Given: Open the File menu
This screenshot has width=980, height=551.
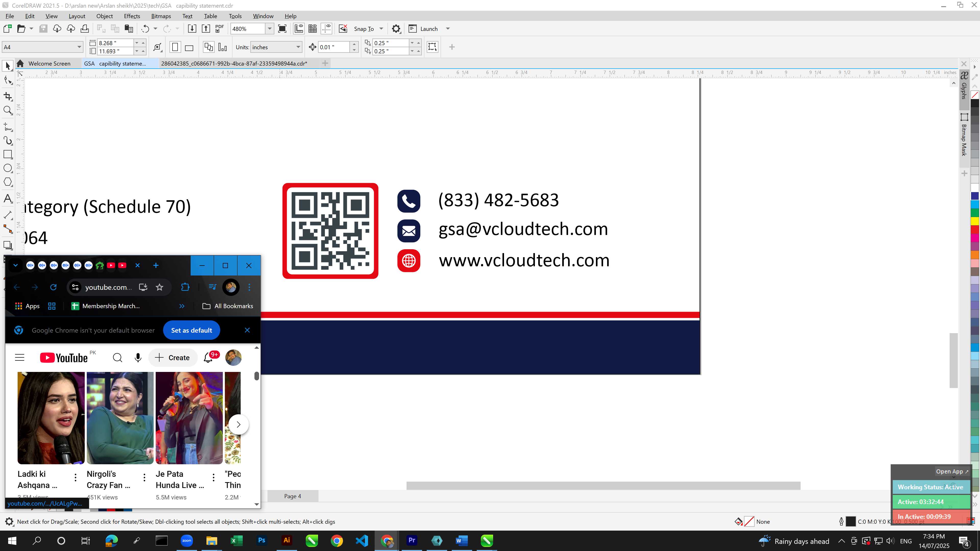Looking at the screenshot, I should (9, 16).
